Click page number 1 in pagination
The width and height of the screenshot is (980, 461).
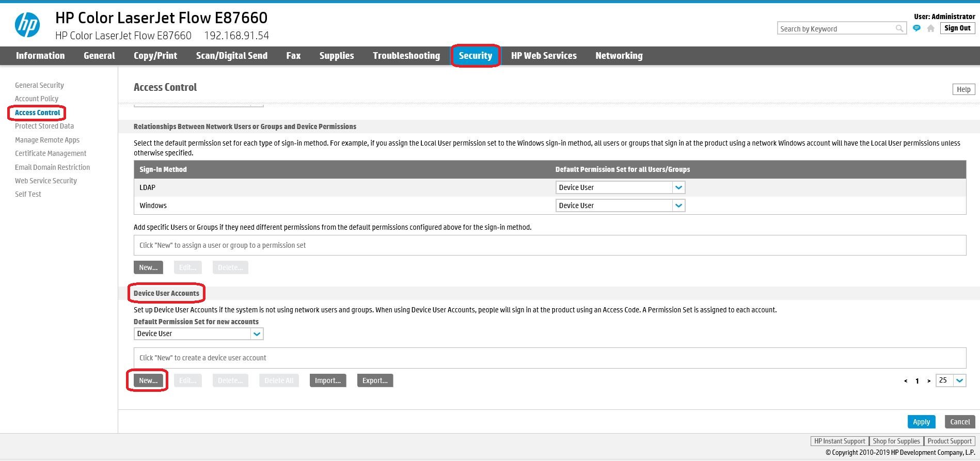[917, 381]
